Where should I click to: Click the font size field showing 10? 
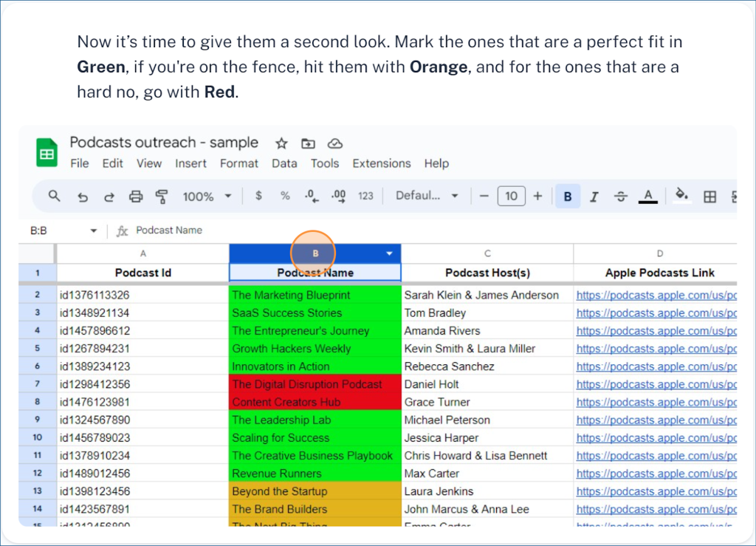click(x=511, y=196)
